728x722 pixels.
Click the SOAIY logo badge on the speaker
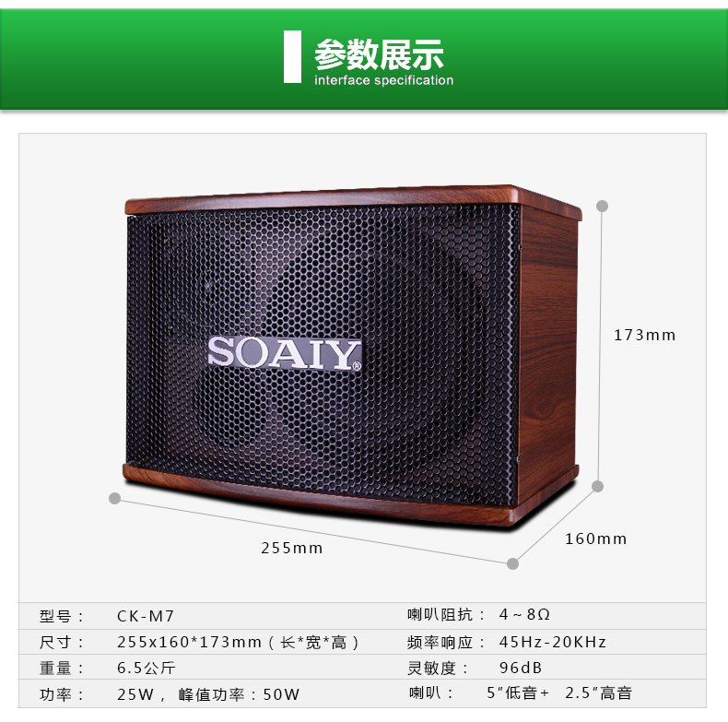[x=285, y=353]
